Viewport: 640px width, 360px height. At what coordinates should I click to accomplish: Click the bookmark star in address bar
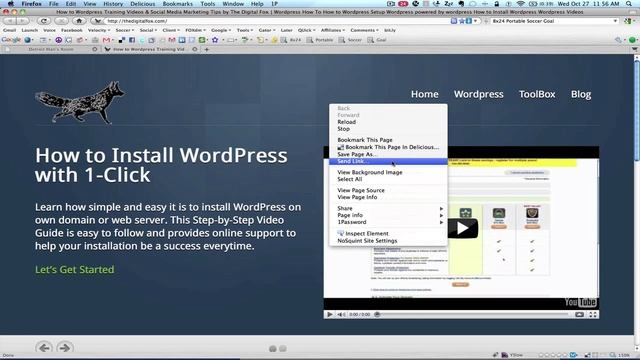pyautogui.click(x=462, y=21)
